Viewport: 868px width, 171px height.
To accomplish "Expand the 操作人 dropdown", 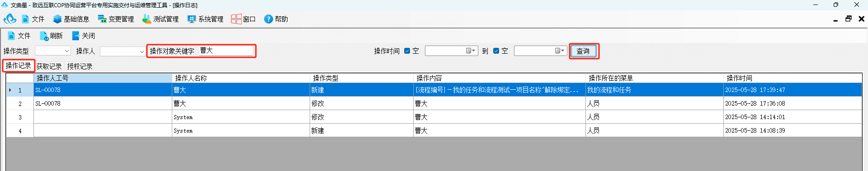I will point(142,51).
